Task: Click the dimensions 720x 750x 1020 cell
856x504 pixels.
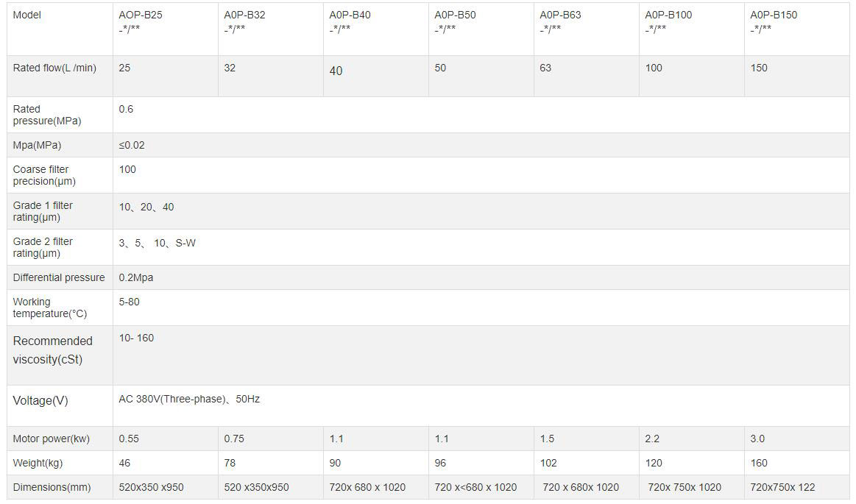Action: [x=685, y=487]
